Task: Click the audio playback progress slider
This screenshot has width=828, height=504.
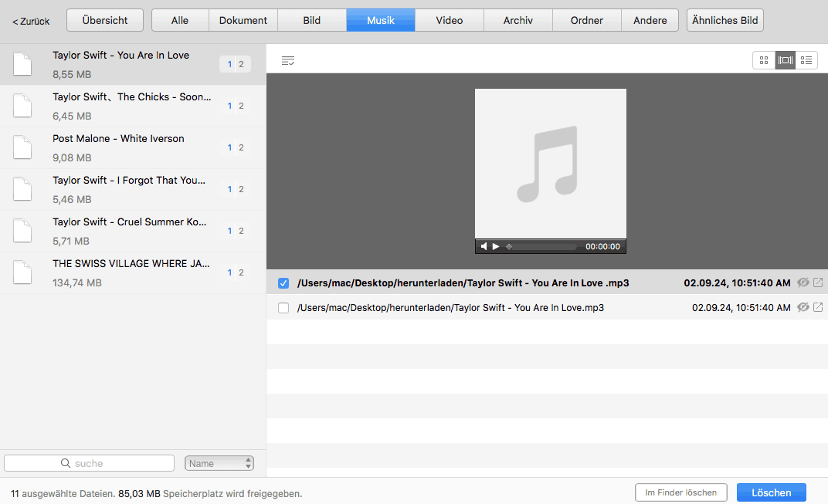Action: 541,246
